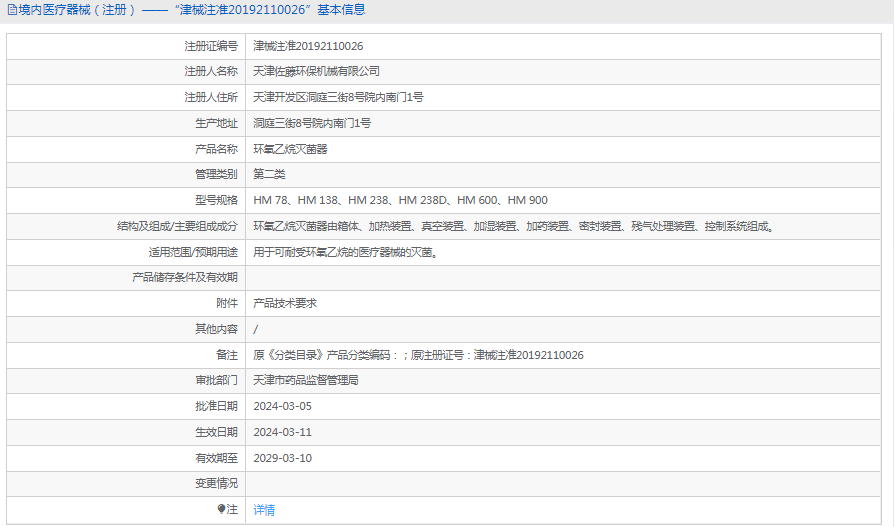
Task: Click structure description 环氧乙烷灭菌器由箱体、加热装置
Action: point(515,227)
